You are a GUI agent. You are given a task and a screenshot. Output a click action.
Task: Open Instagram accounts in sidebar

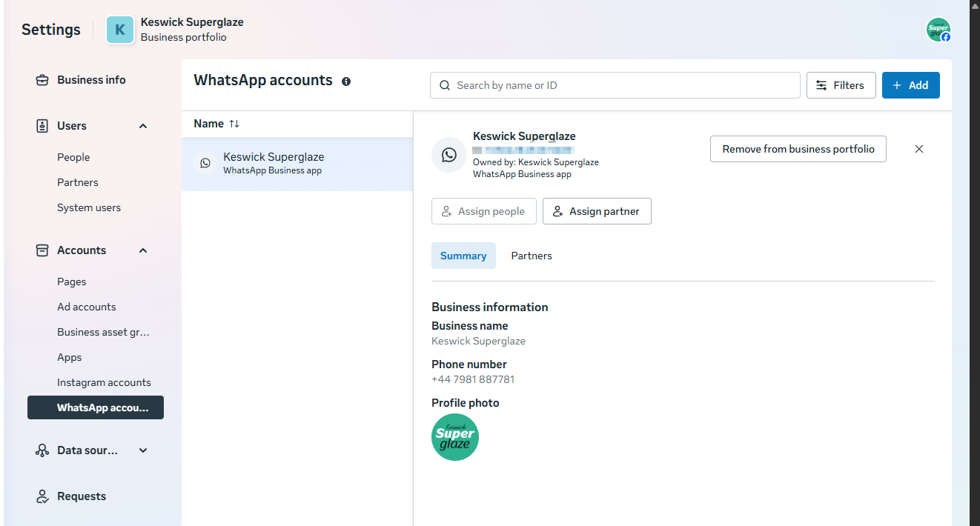pos(104,382)
